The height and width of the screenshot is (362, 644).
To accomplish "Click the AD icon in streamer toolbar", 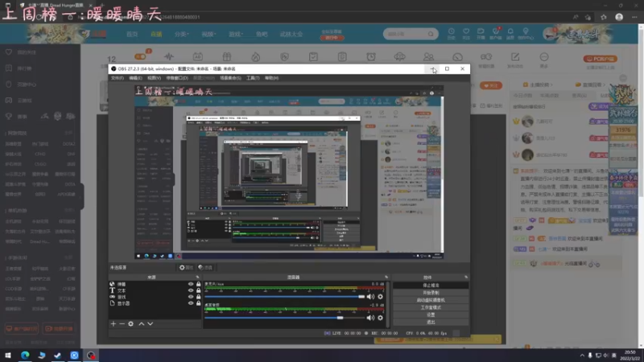I will [197, 56].
